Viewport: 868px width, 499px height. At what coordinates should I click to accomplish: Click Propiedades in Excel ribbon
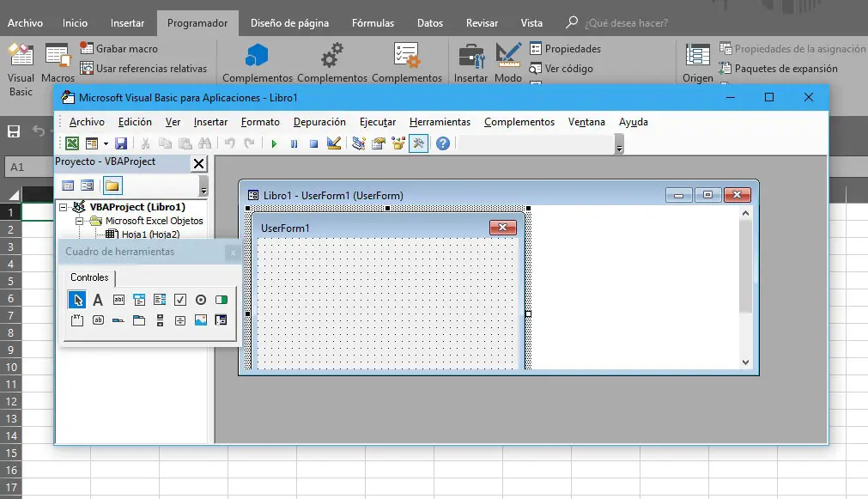pos(565,49)
